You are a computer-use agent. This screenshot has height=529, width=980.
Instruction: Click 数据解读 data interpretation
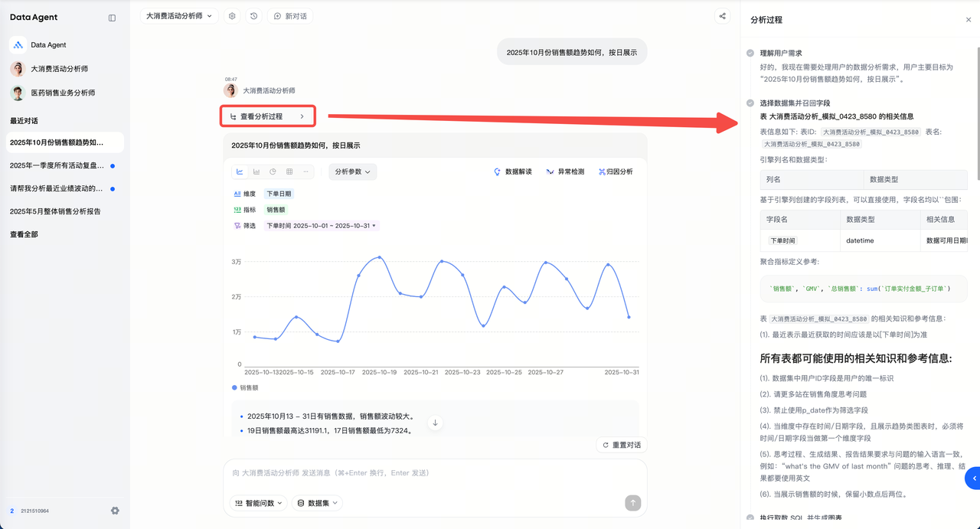point(512,171)
